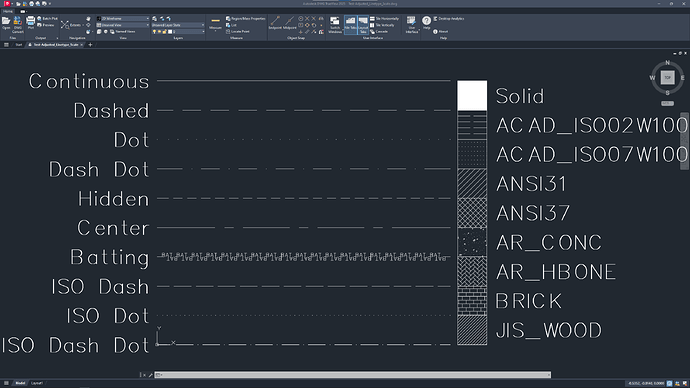Toggle File Tabs display
The image size is (690, 388).
tap(350, 25)
